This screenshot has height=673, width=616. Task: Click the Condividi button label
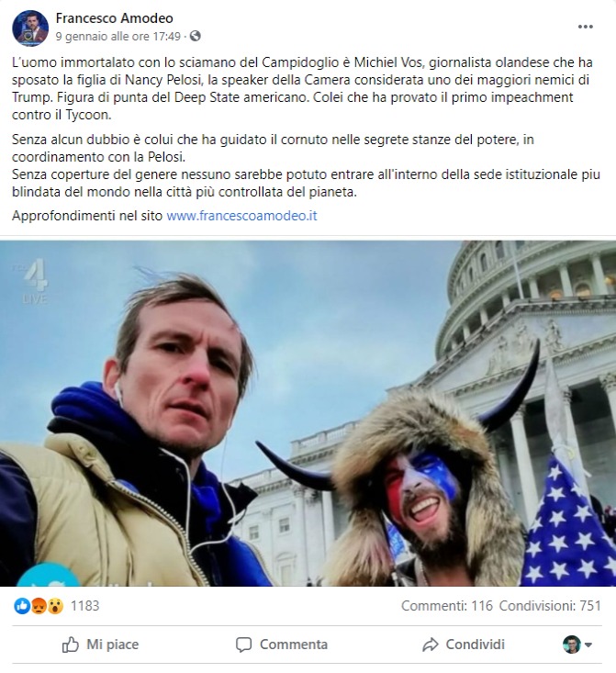coord(476,645)
